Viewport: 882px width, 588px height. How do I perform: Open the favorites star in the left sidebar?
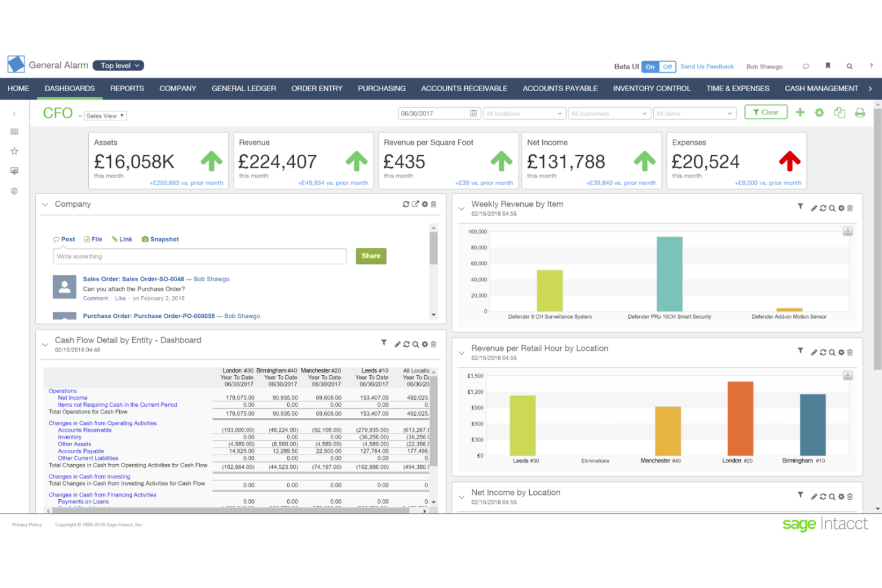(14, 151)
